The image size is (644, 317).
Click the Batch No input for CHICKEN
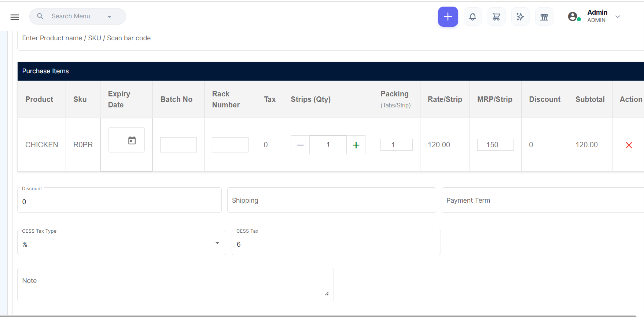pos(179,145)
